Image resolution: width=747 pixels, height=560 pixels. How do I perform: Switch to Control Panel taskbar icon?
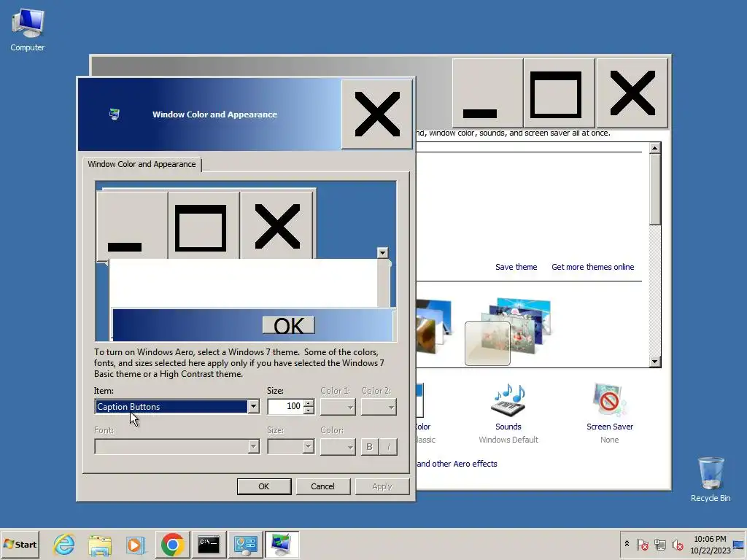[245, 544]
